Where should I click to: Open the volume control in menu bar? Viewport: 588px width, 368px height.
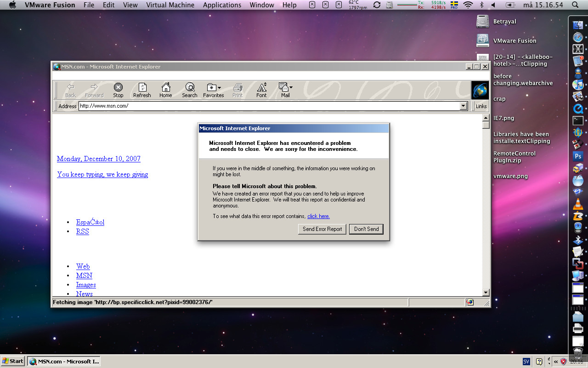tap(493, 5)
